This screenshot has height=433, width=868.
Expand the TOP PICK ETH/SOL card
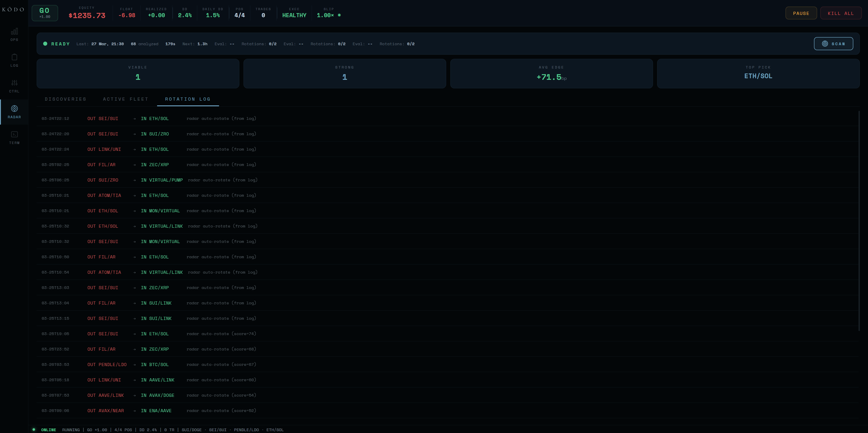point(758,73)
